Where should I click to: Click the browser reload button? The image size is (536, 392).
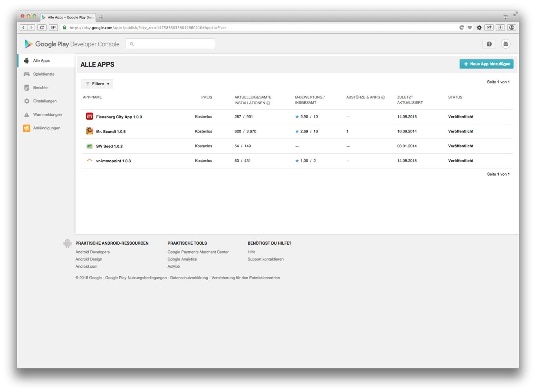pyautogui.click(x=42, y=27)
